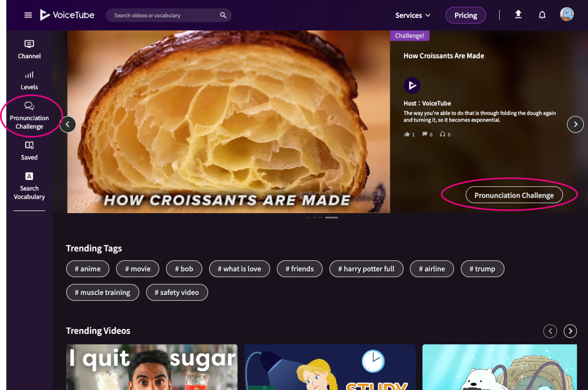Screen dimensions: 588x390
Task: Open the hamburger menu icon
Action: 28,15
